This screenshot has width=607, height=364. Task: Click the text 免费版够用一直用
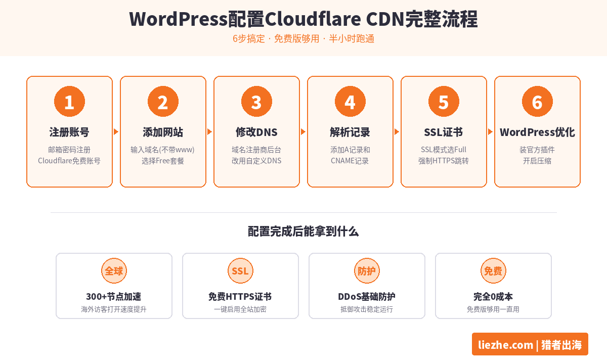(493, 309)
